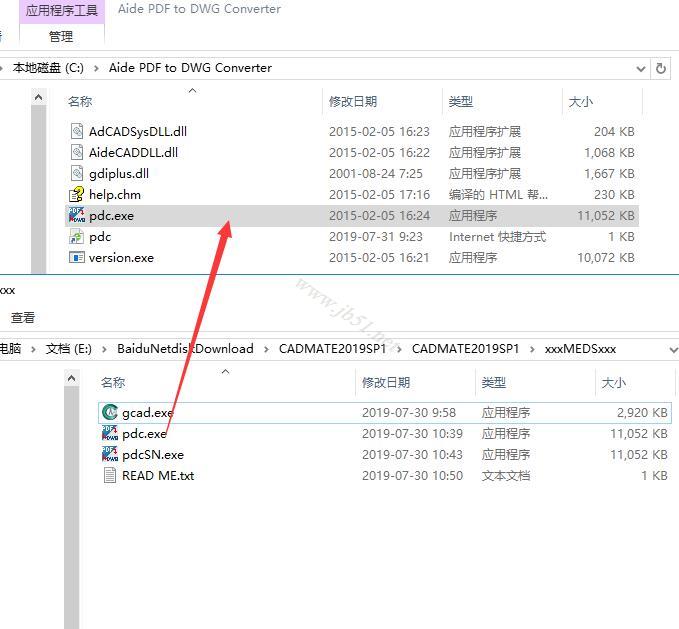The image size is (679, 629).
Task: Select gcad.exe file name
Action: click(147, 413)
